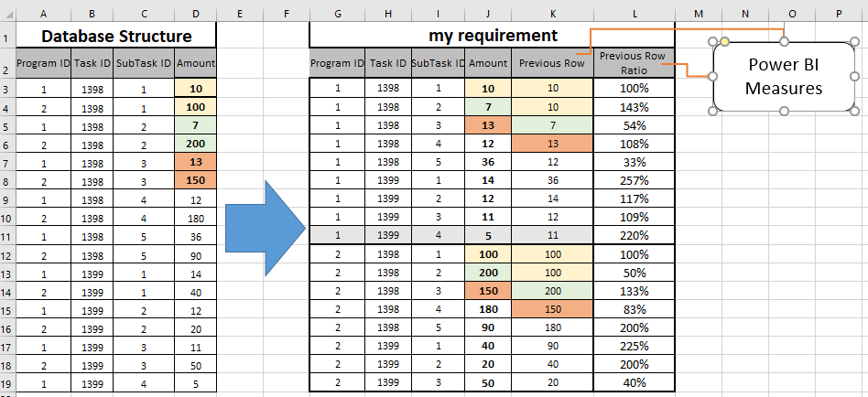868x397 pixels.
Task: Select cell J14 with orange amount 150
Action: pos(488,291)
